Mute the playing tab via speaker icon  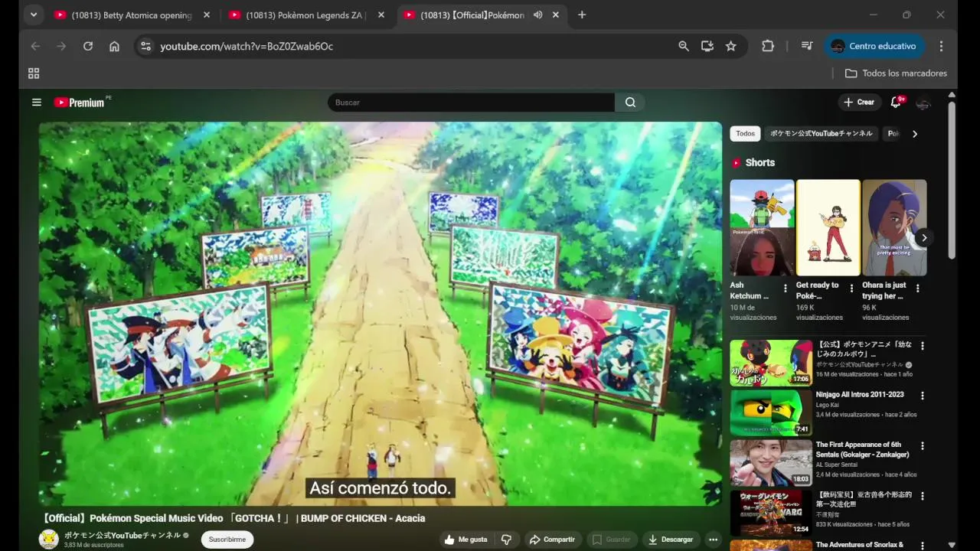538,15
